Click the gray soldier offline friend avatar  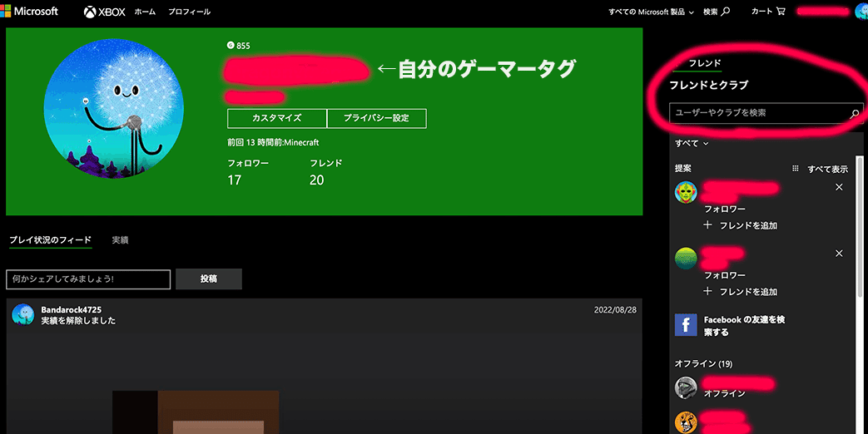(x=686, y=387)
